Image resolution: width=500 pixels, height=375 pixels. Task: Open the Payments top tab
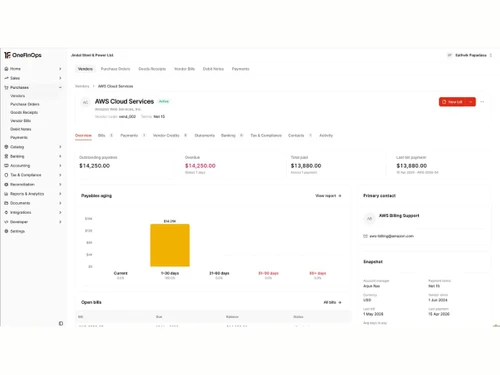[241, 69]
